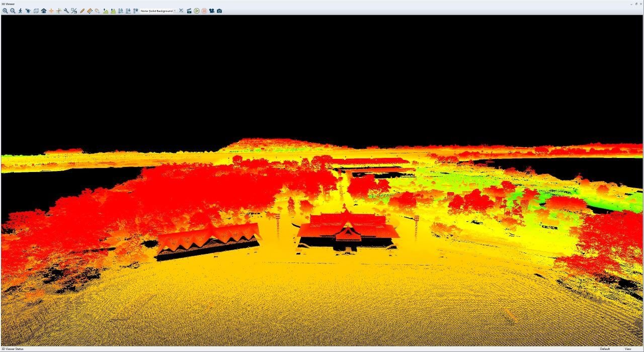Click the clapperboard fly-through icon
644x352 pixels.
[x=189, y=11]
